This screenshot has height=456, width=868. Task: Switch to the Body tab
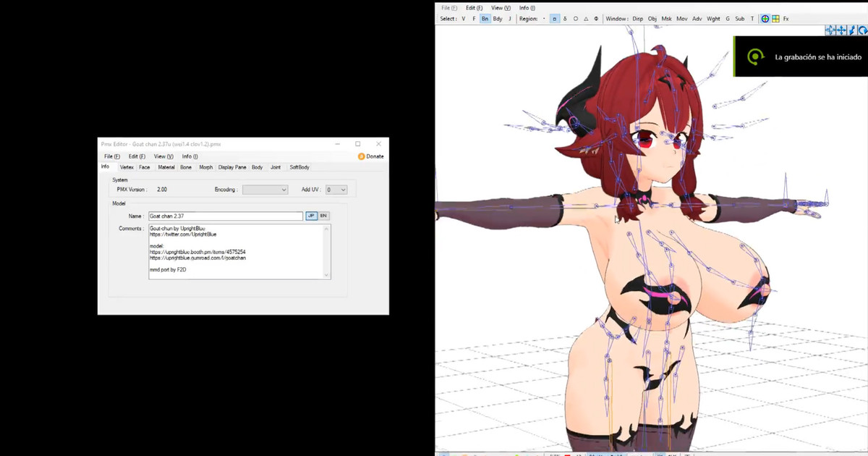click(x=258, y=167)
